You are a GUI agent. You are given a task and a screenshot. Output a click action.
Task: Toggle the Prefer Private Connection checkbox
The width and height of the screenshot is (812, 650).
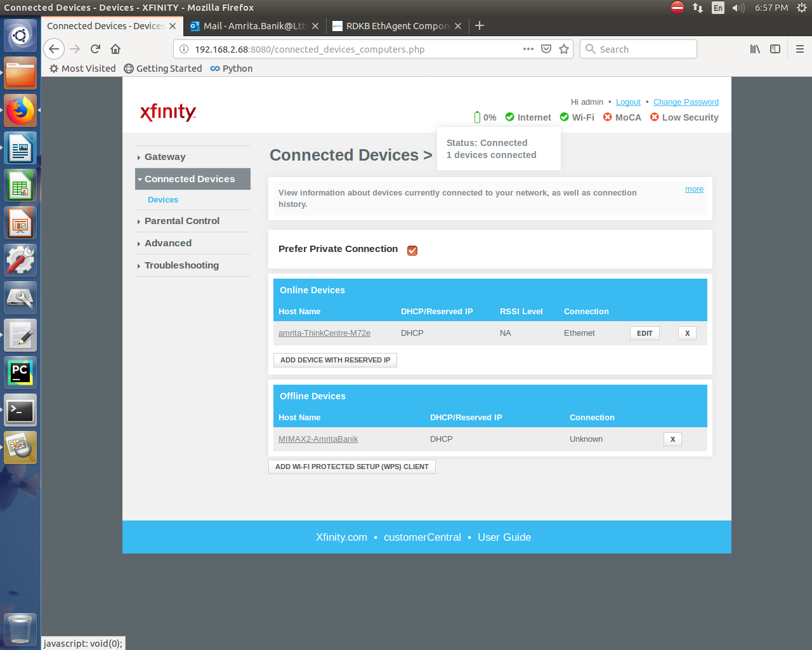click(412, 250)
